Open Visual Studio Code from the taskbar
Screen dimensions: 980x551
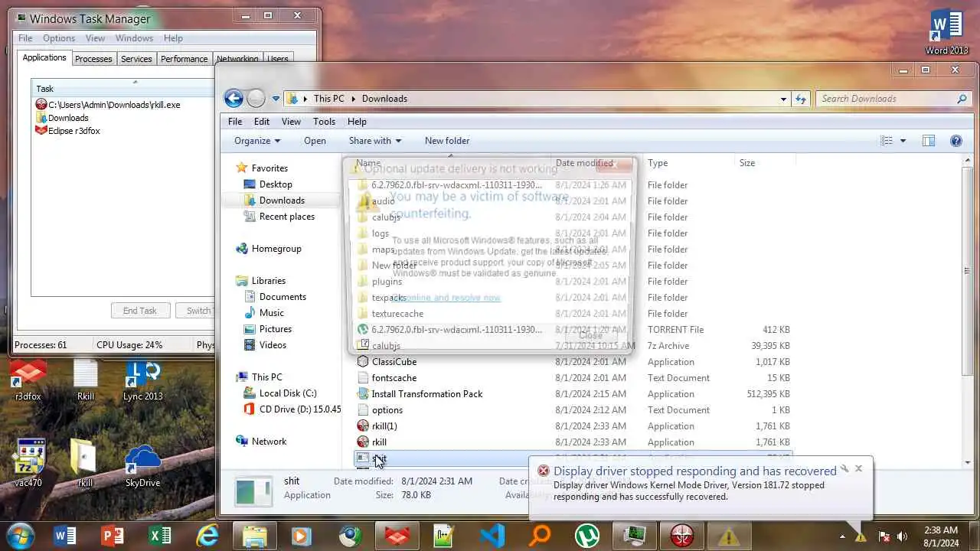click(492, 536)
